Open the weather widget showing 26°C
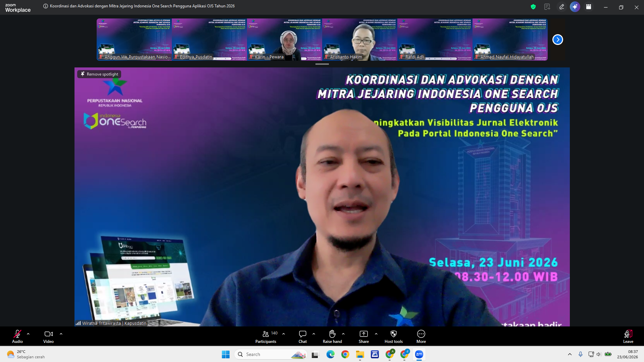The height and width of the screenshot is (362, 644). [x=26, y=354]
